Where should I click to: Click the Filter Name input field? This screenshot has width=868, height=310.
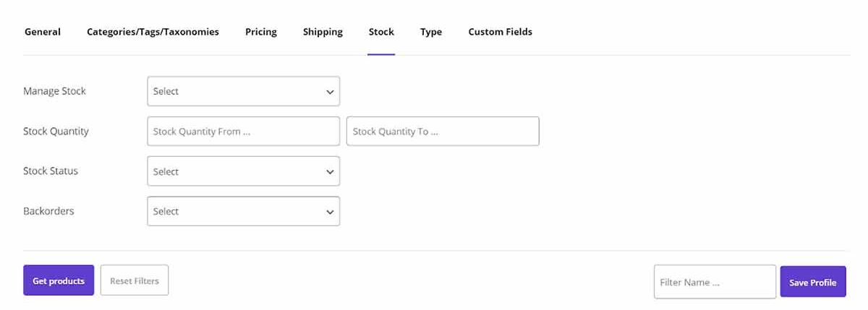click(715, 282)
